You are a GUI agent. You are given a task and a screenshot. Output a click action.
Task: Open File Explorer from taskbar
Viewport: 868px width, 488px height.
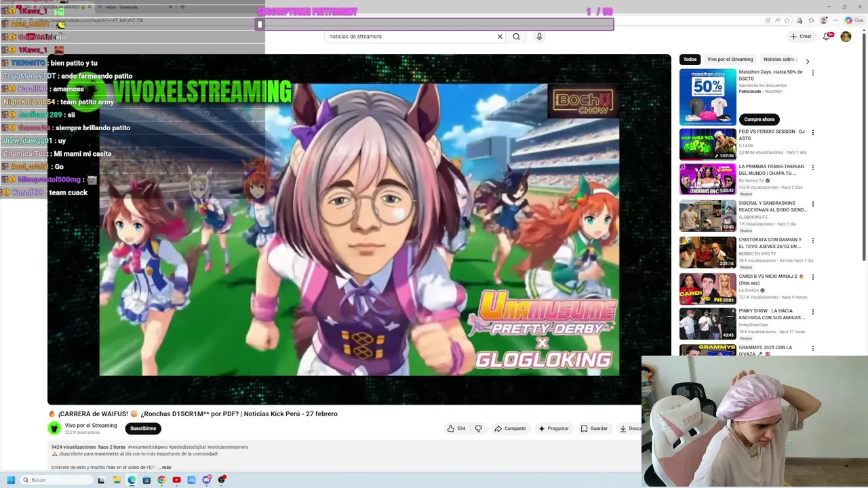point(117,480)
